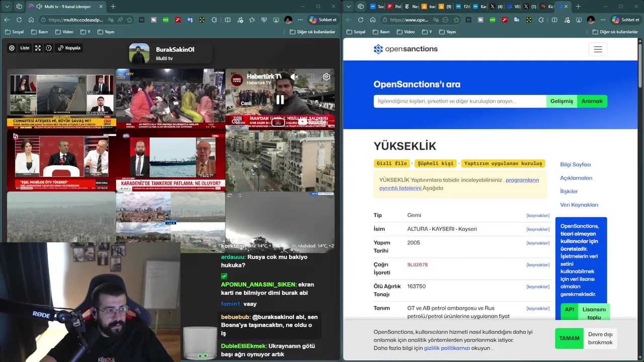The height and width of the screenshot is (362, 644).
Task: Reload the Multi tv page
Action: click(19, 20)
